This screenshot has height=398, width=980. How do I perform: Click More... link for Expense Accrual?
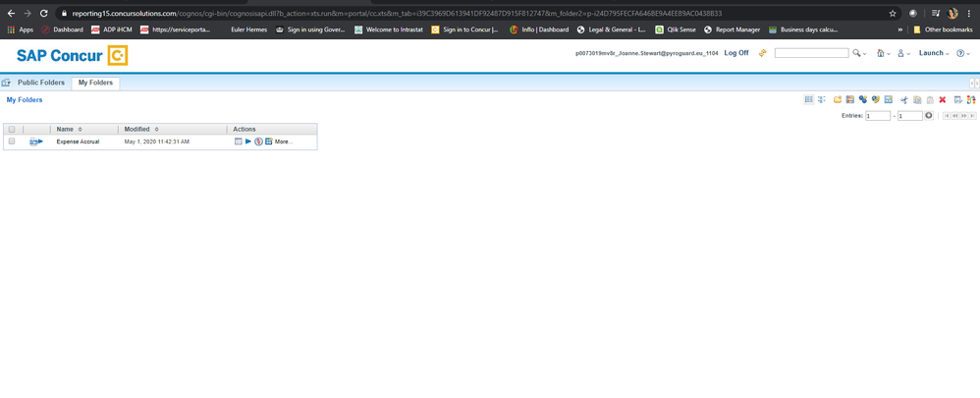(283, 142)
